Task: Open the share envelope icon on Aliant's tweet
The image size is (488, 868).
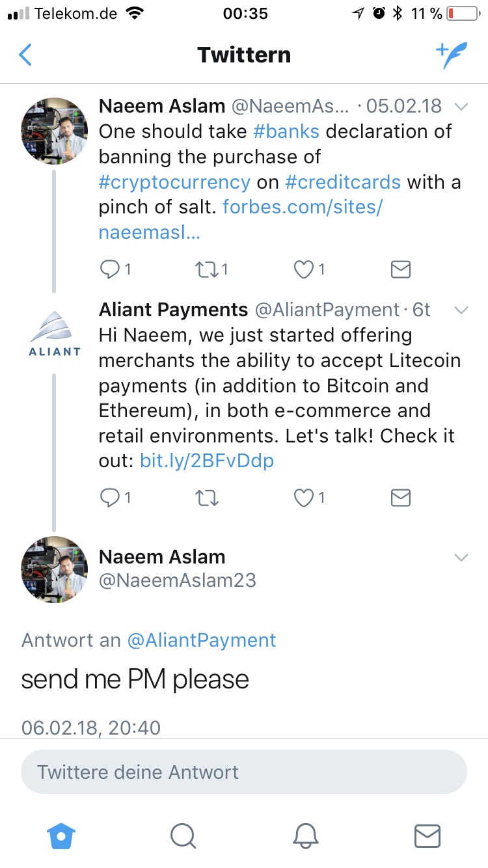Action: click(400, 498)
